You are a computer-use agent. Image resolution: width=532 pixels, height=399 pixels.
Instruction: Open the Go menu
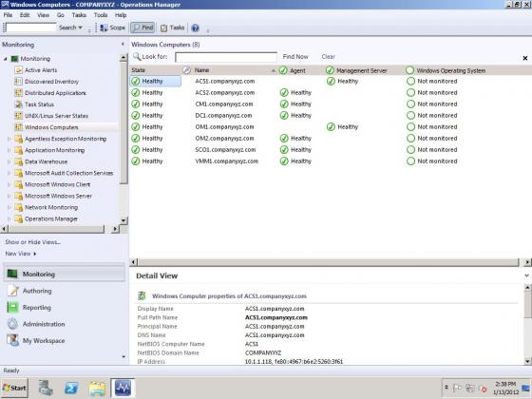61,15
